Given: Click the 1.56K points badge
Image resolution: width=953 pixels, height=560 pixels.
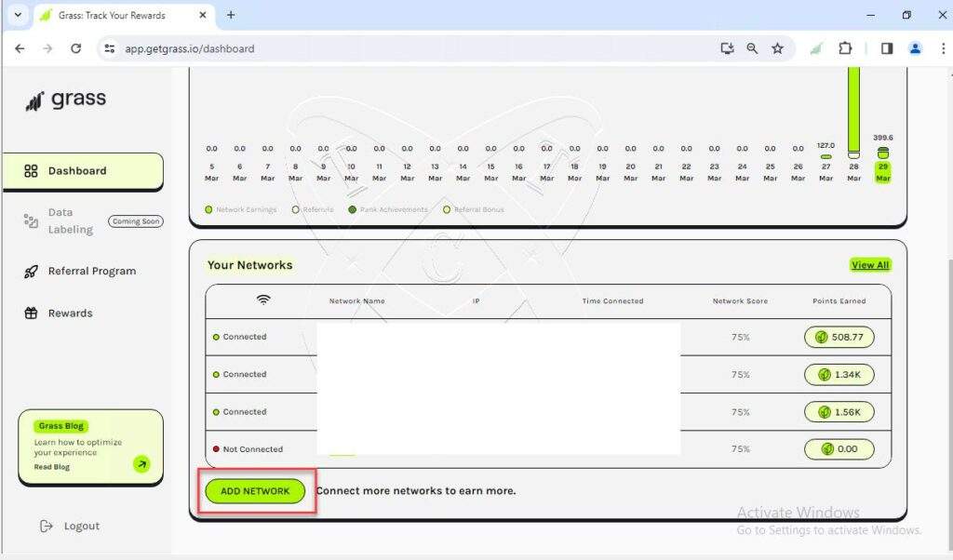Looking at the screenshot, I should pos(839,412).
